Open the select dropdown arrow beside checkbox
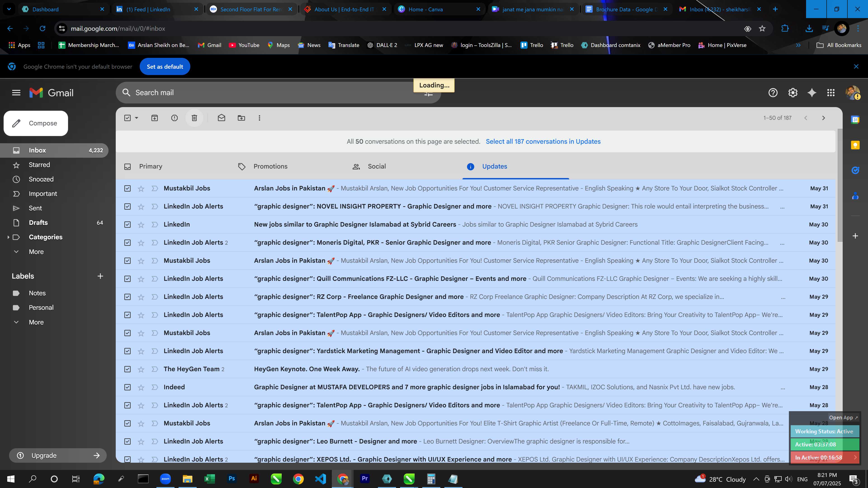The image size is (868, 488). (x=137, y=118)
